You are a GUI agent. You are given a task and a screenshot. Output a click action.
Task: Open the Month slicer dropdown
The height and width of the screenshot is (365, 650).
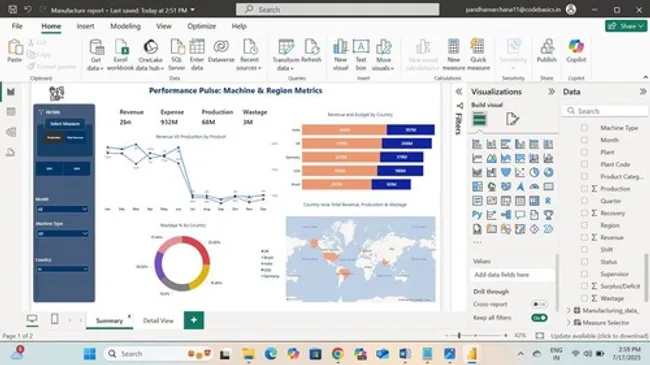(x=62, y=209)
